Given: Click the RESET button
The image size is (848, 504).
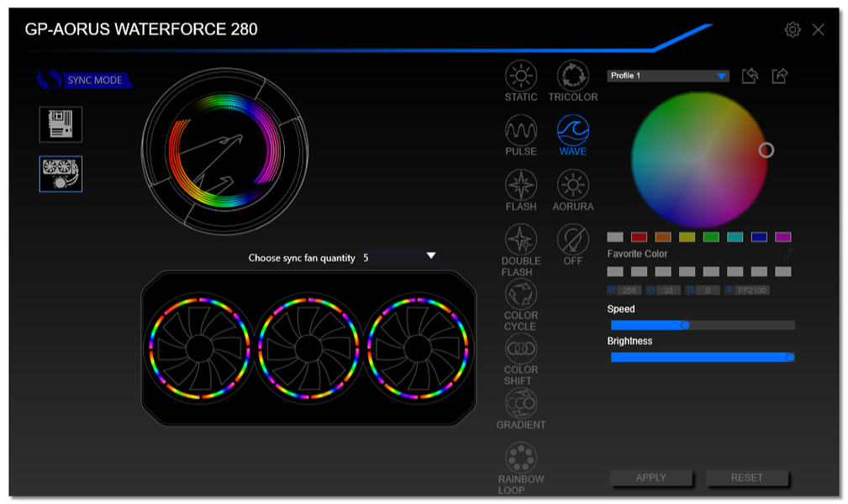Looking at the screenshot, I should point(747,477).
